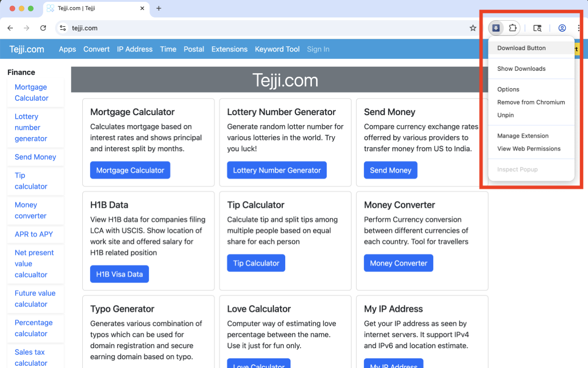588x368 pixels.
Task: Select Show Downloads from the menu
Action: [x=531, y=69]
